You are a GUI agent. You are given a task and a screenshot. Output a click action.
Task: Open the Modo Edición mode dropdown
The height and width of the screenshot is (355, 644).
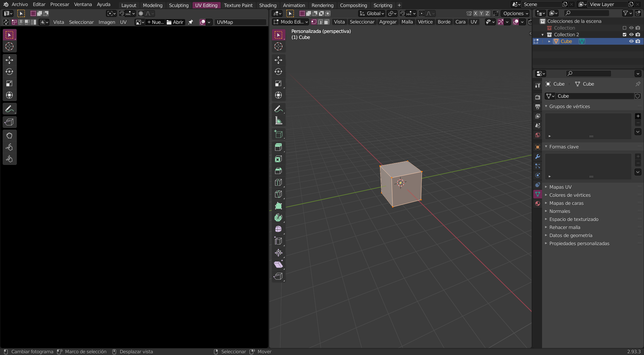click(x=290, y=22)
